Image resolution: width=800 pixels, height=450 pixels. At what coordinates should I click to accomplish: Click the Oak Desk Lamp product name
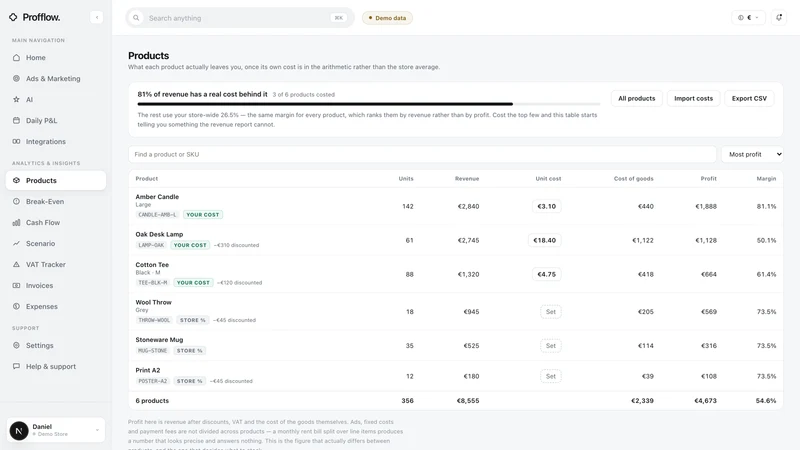coord(159,234)
